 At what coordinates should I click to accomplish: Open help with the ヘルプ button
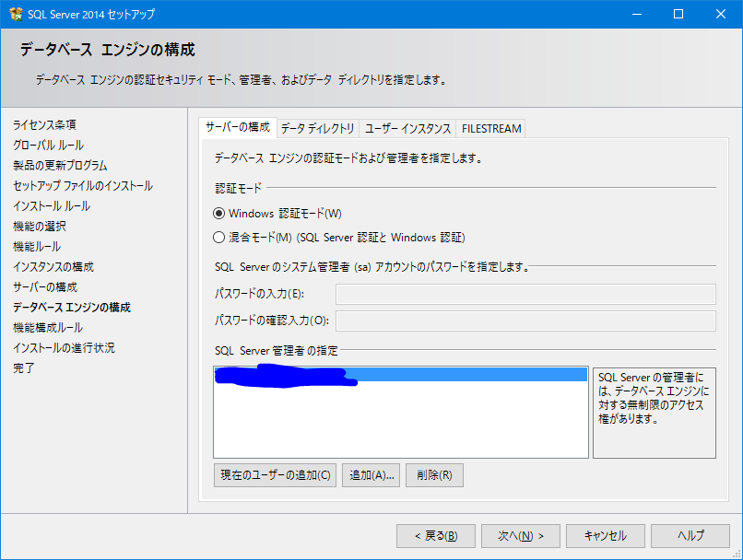[690, 536]
